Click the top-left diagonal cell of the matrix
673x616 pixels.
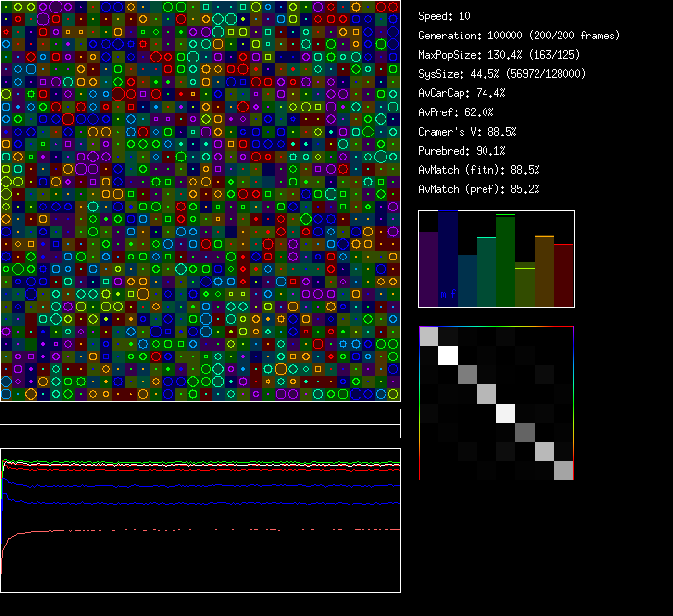click(x=429, y=335)
